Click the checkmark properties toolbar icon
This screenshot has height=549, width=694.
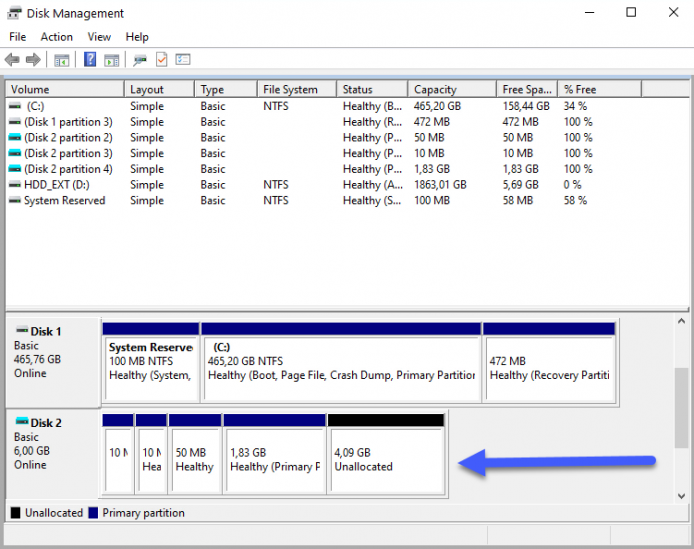162,59
